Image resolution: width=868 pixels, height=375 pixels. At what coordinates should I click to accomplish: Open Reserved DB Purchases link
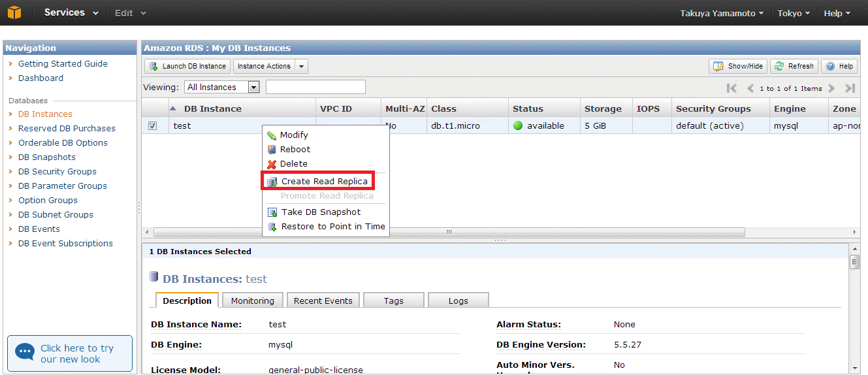click(67, 129)
